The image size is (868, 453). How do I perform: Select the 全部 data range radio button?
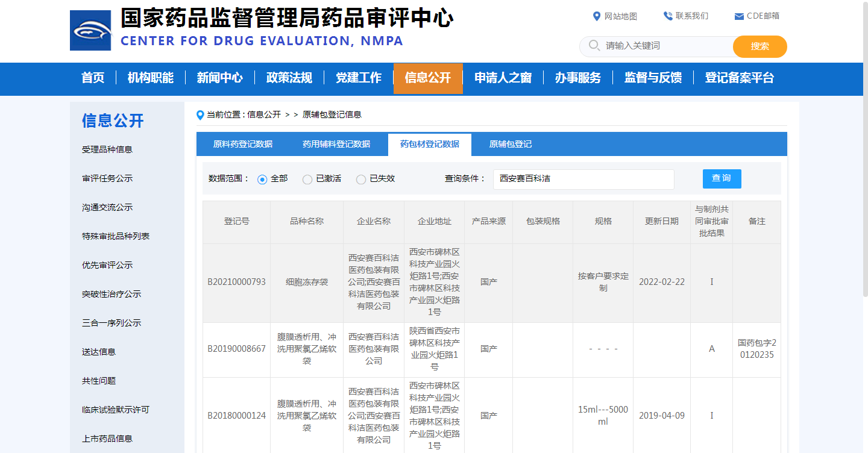pos(262,180)
